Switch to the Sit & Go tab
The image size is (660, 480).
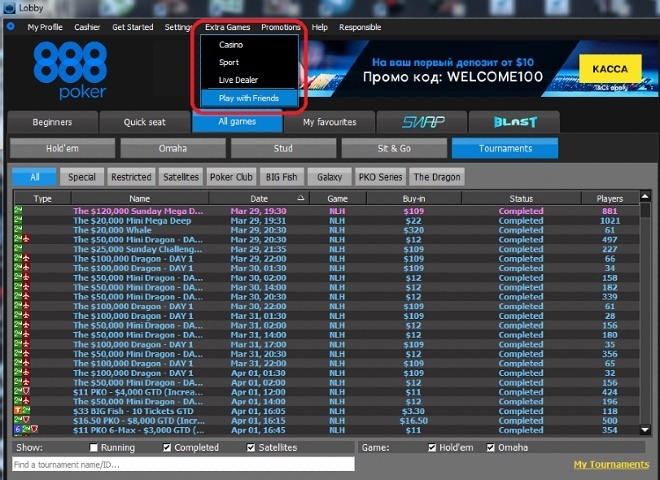pos(390,149)
